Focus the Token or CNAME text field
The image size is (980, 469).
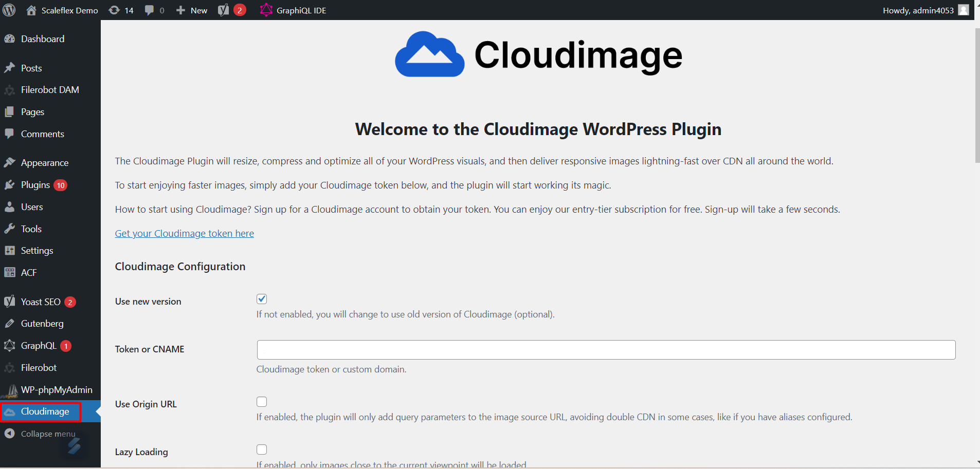(x=606, y=350)
